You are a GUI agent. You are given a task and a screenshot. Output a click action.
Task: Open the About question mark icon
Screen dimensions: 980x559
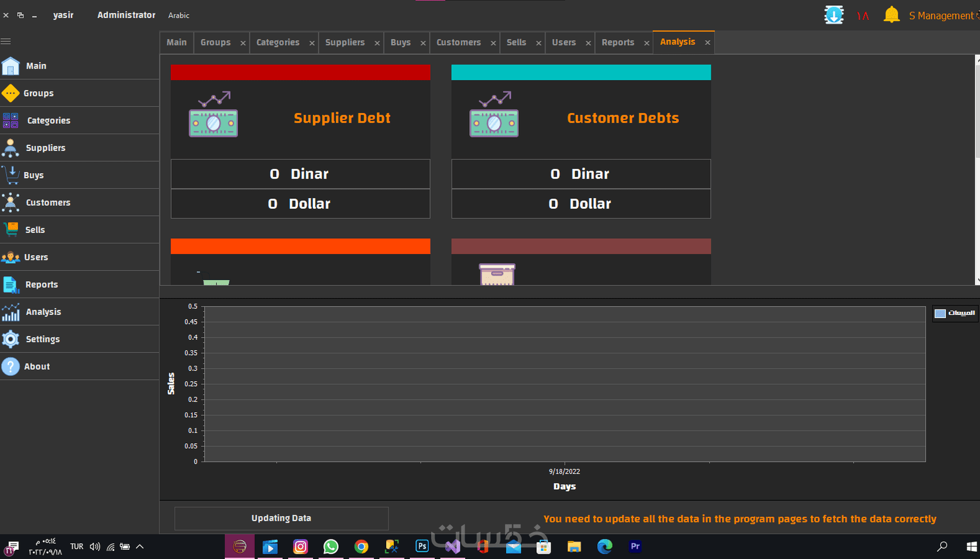point(10,367)
